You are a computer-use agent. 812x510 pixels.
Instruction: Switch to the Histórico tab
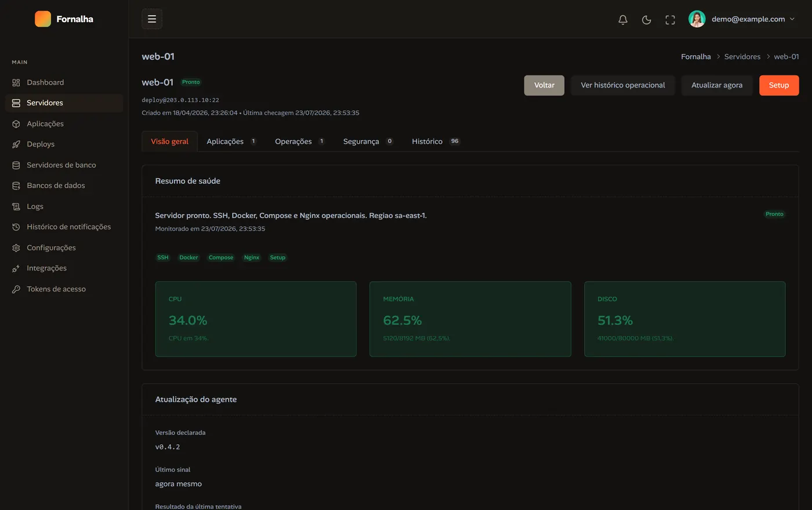[436, 141]
